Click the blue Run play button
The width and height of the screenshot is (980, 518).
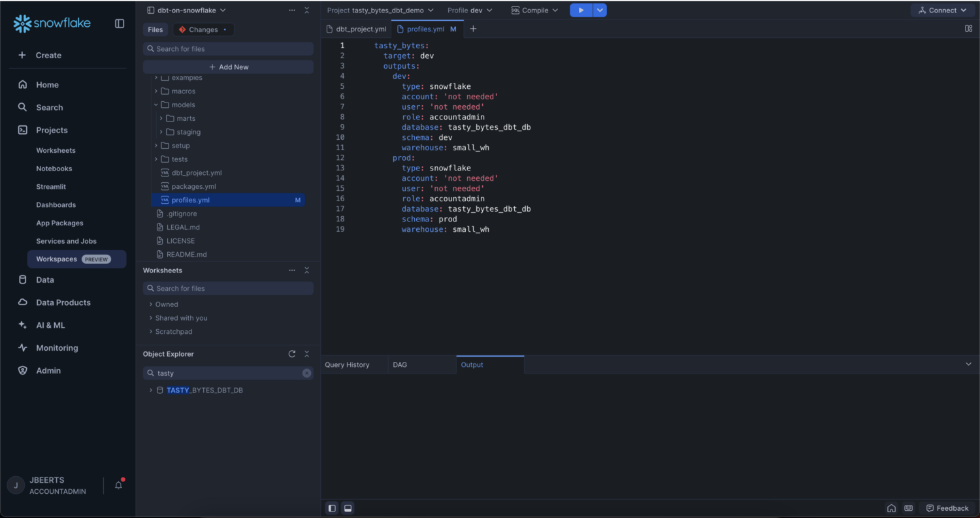point(581,10)
